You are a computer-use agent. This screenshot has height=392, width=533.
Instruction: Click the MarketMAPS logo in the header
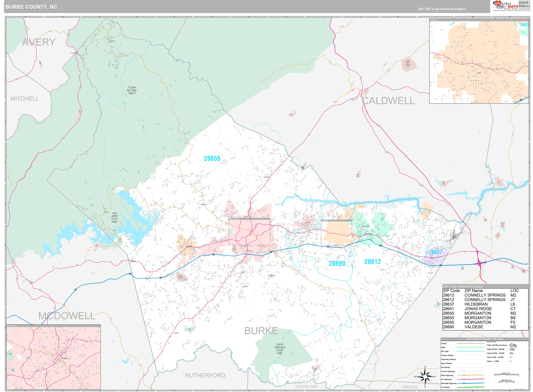[x=505, y=6]
